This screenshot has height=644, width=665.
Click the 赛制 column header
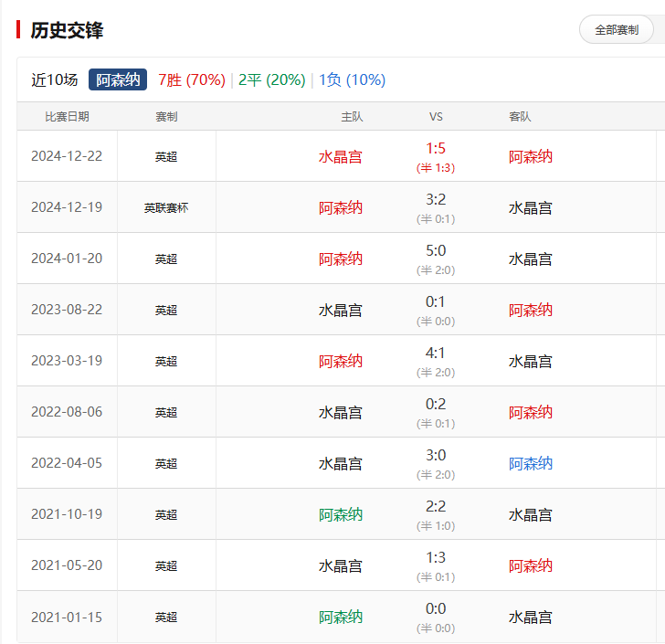coord(166,117)
